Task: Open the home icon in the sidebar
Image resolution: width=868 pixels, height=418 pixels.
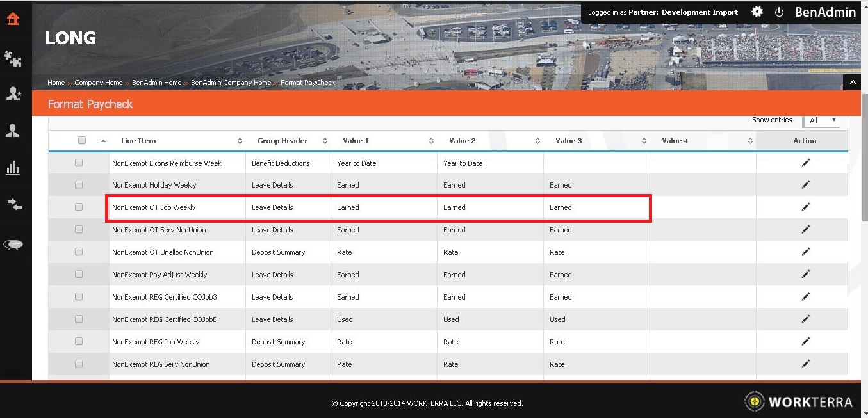Action: [x=13, y=19]
